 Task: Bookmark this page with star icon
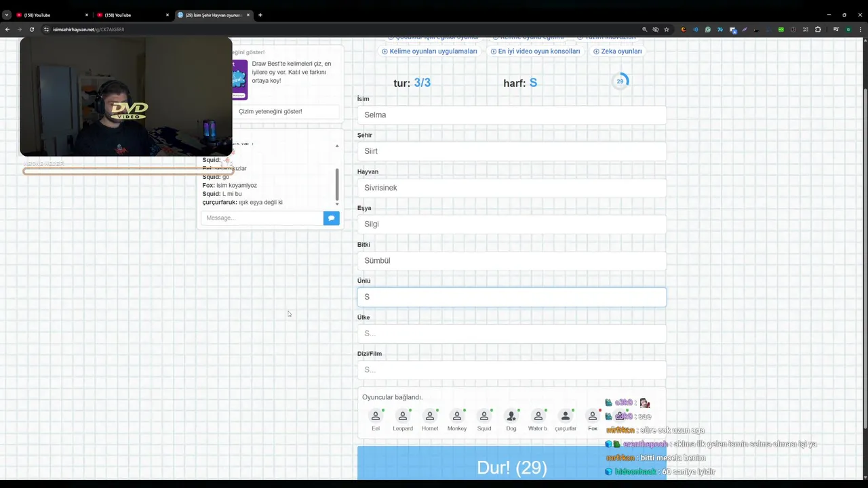pos(667,29)
